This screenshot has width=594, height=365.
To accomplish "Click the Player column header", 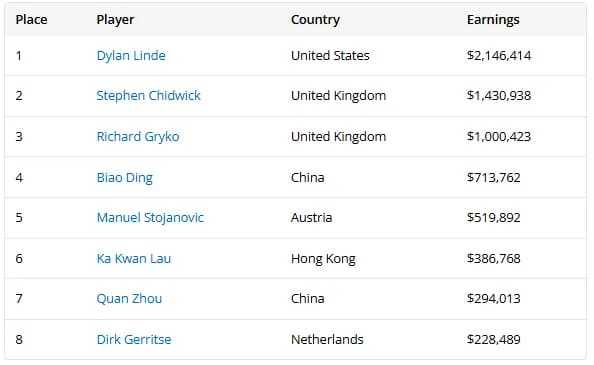I will pyautogui.click(x=115, y=20).
